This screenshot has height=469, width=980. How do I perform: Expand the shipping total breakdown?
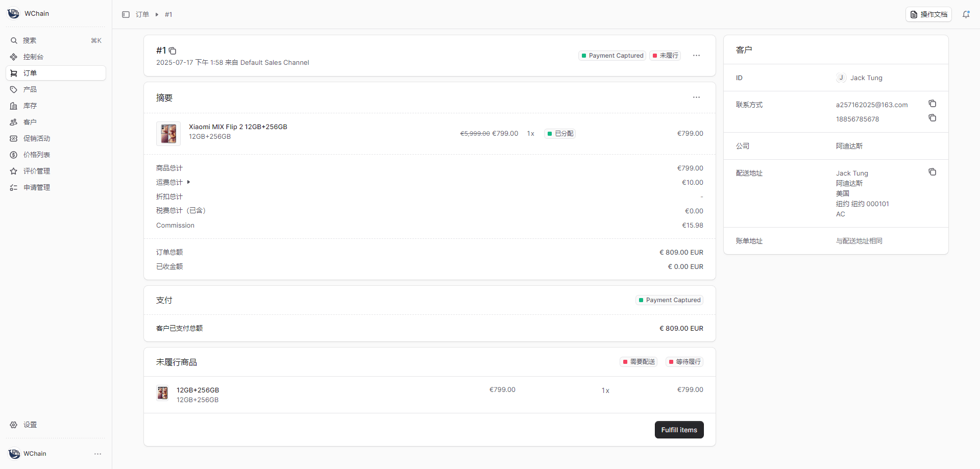(x=188, y=182)
